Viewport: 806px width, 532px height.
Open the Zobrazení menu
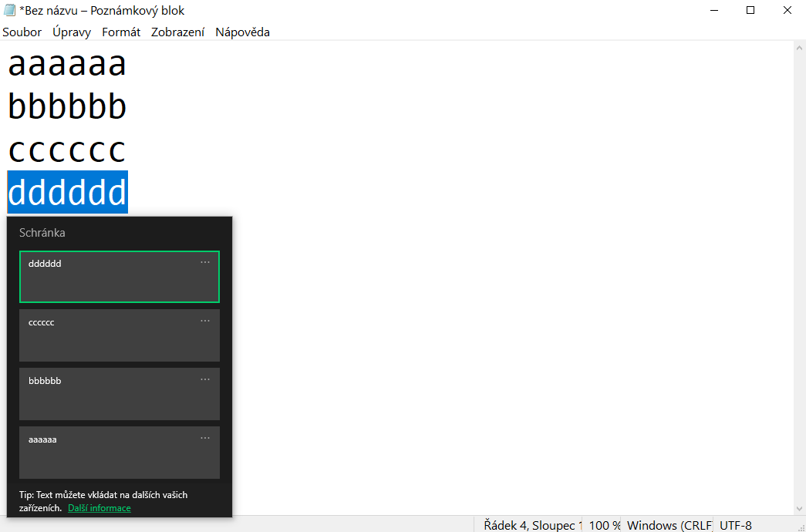(x=177, y=32)
